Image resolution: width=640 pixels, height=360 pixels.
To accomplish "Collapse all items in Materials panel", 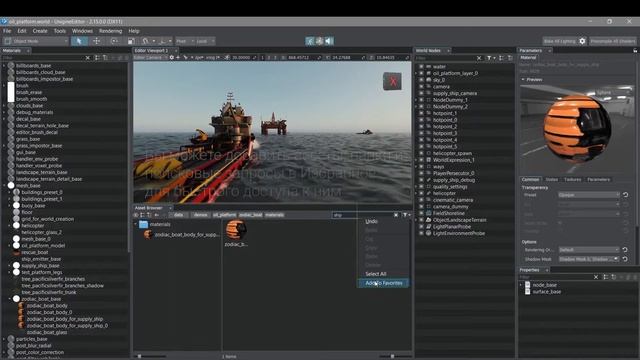I will pos(105,58).
